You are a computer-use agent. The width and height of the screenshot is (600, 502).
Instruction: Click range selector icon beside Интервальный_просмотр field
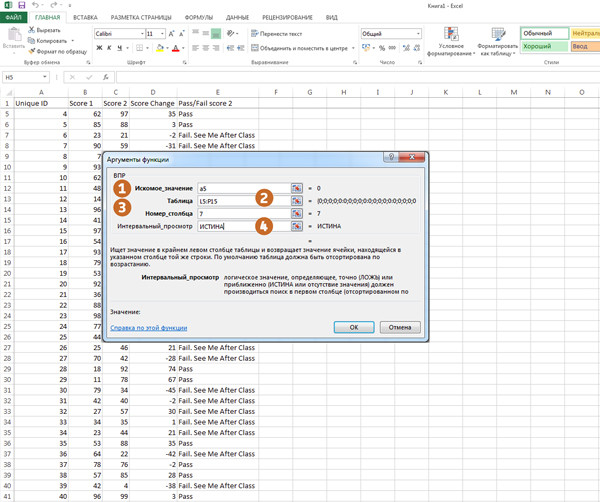point(297,227)
